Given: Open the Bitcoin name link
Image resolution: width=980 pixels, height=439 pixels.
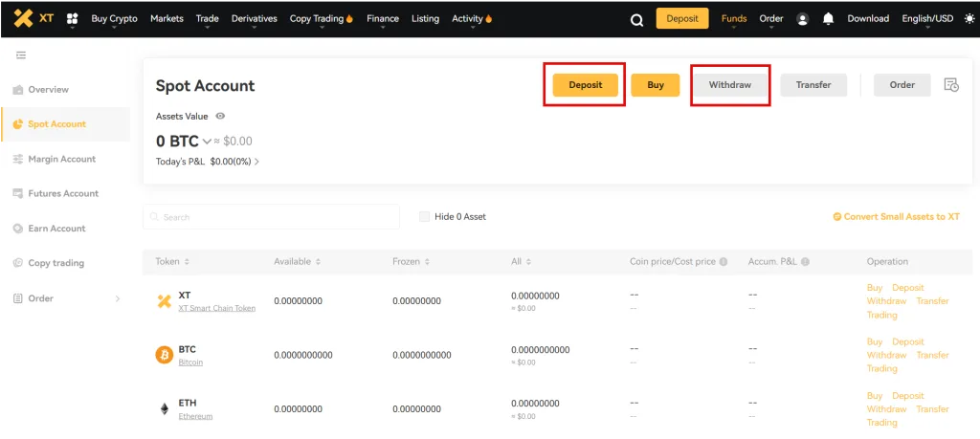Looking at the screenshot, I should (x=190, y=362).
